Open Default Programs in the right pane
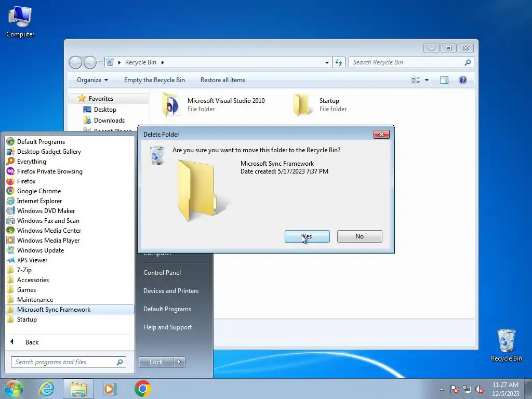Screen dimensions: 532x399 167,309
